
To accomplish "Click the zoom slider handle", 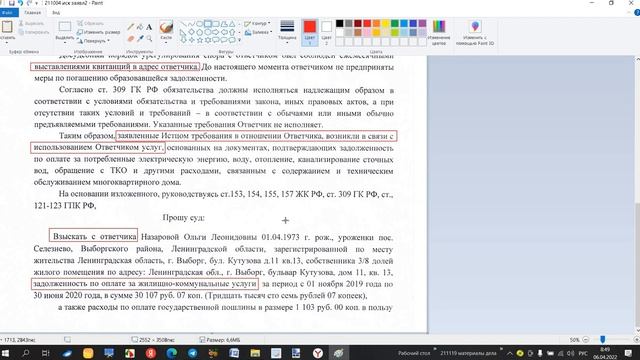I will [602, 339].
